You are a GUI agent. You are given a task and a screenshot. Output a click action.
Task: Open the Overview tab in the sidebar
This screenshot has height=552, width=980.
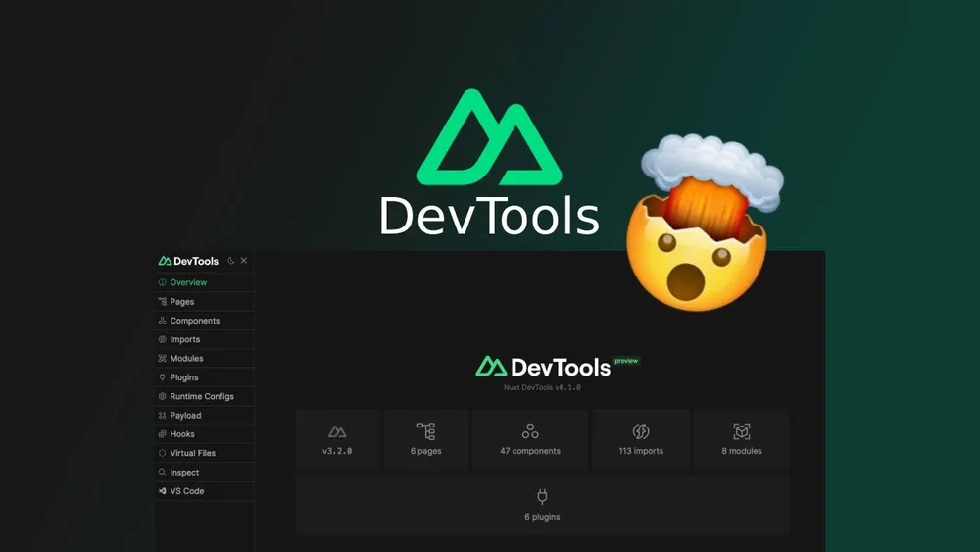pyautogui.click(x=188, y=282)
